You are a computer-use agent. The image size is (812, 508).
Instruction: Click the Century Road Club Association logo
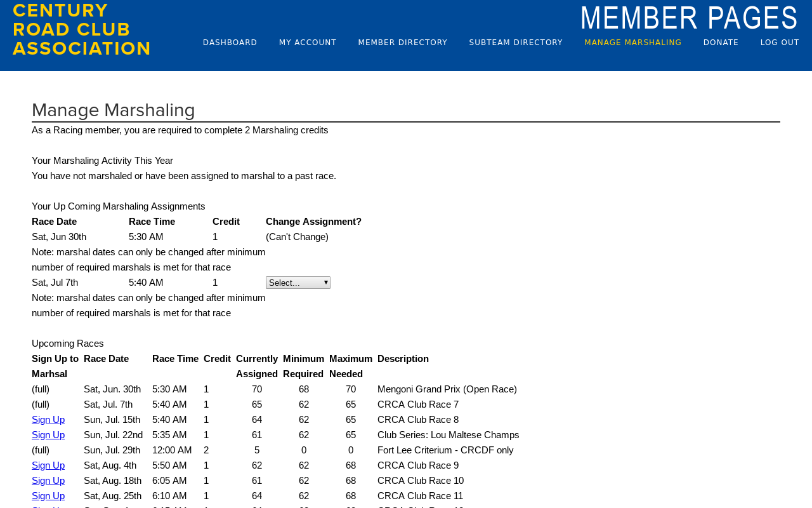tap(81, 29)
